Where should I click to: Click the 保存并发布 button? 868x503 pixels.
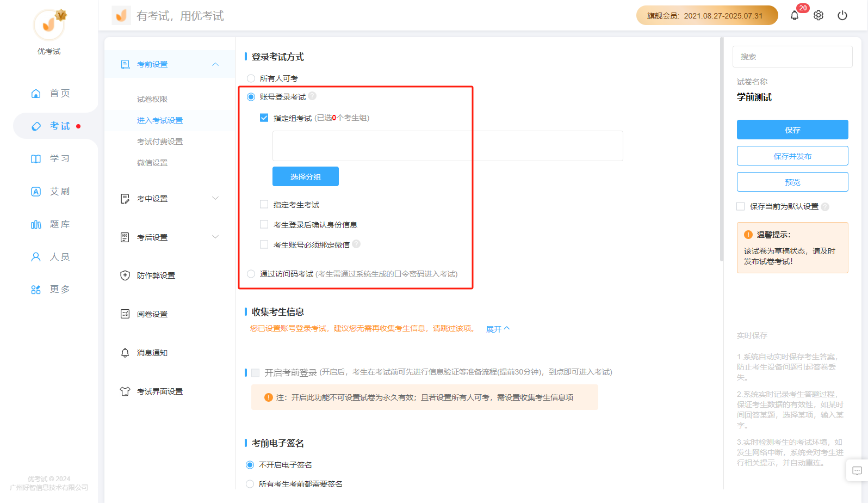792,156
